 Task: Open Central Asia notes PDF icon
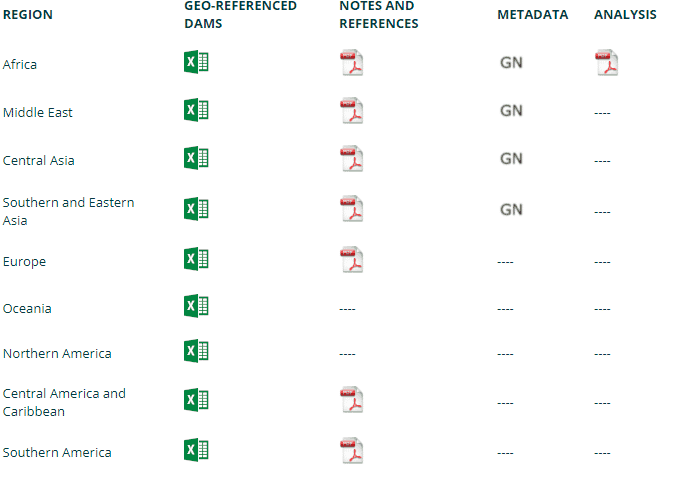(352, 159)
